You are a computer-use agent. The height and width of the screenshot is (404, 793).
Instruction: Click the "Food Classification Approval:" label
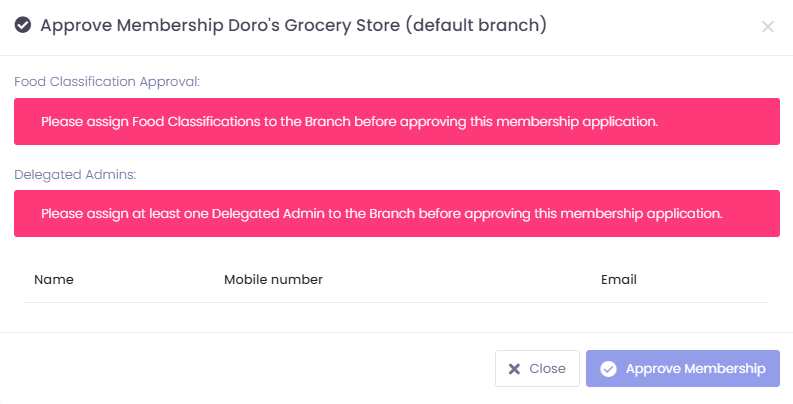[107, 82]
